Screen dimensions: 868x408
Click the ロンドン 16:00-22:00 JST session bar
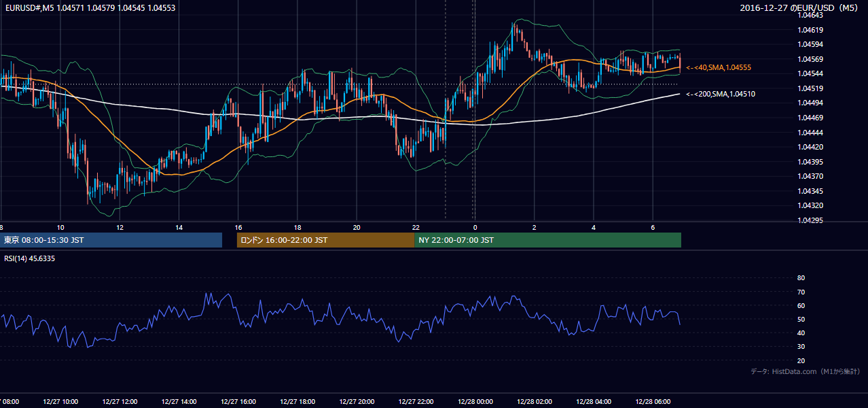pos(325,240)
